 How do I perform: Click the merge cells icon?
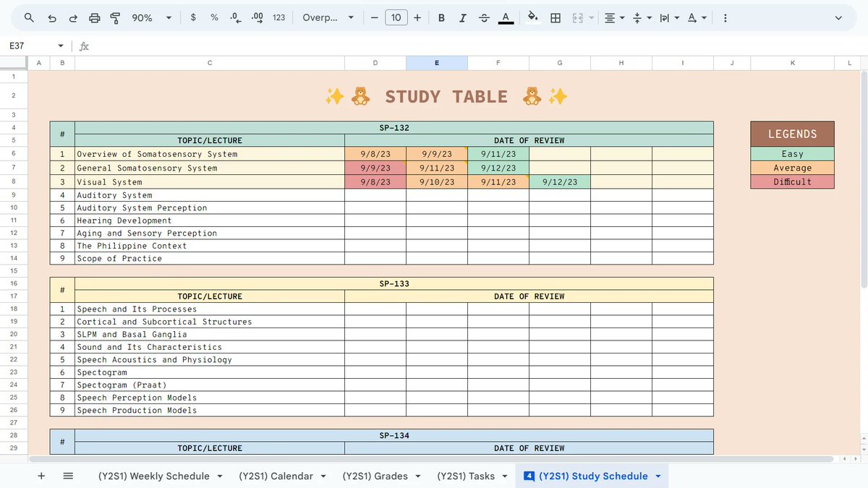577,17
